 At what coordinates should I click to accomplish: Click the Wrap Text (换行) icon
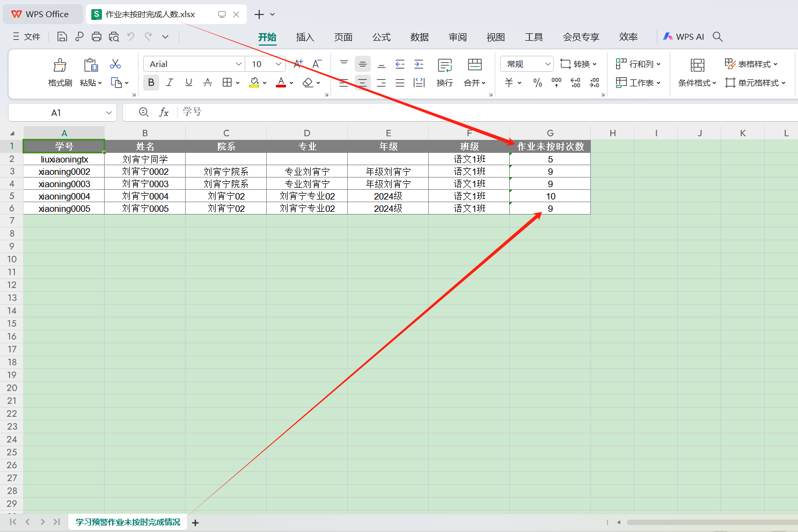444,65
